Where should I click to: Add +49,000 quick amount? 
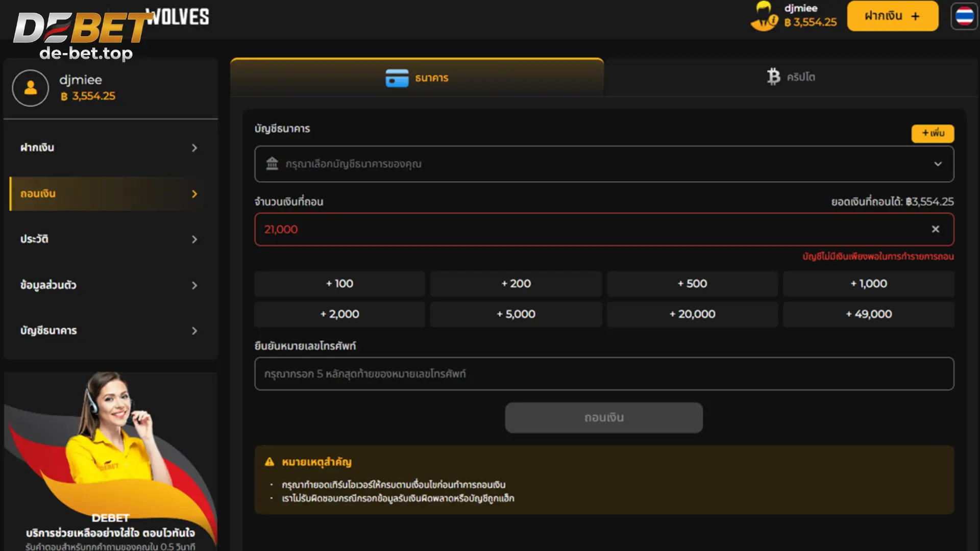pyautogui.click(x=868, y=314)
